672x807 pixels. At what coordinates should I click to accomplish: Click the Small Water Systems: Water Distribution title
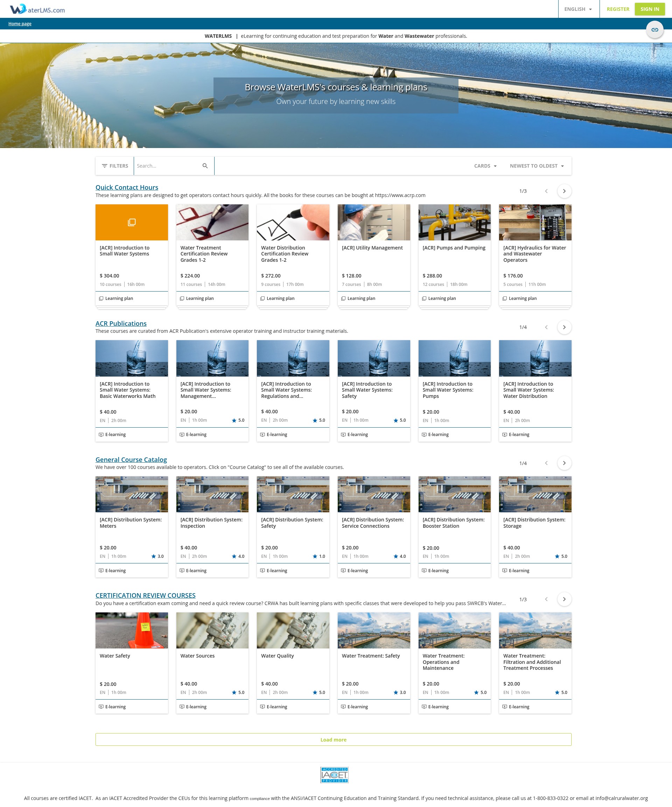[528, 390]
